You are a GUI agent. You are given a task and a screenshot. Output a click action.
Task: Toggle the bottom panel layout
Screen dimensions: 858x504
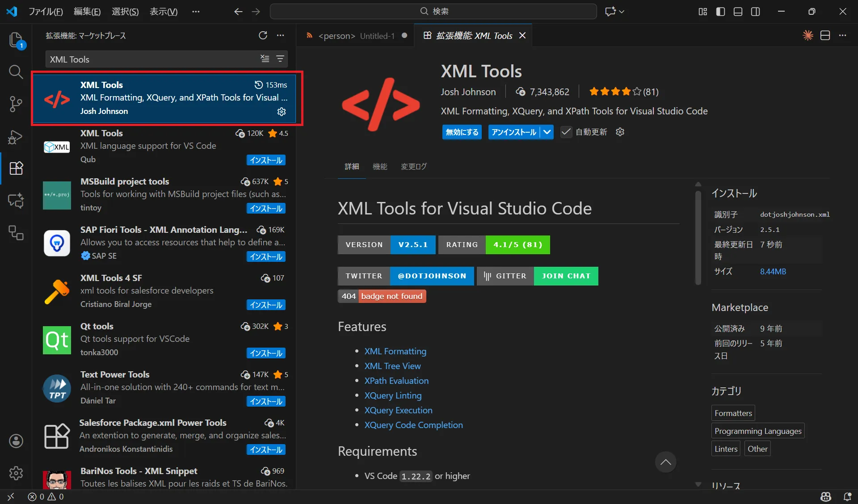tap(738, 12)
